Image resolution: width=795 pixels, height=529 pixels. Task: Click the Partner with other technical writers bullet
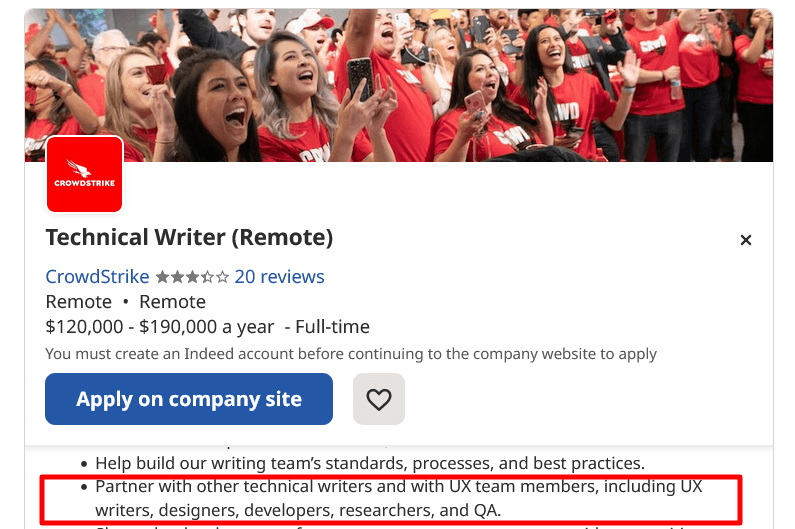coord(398,487)
